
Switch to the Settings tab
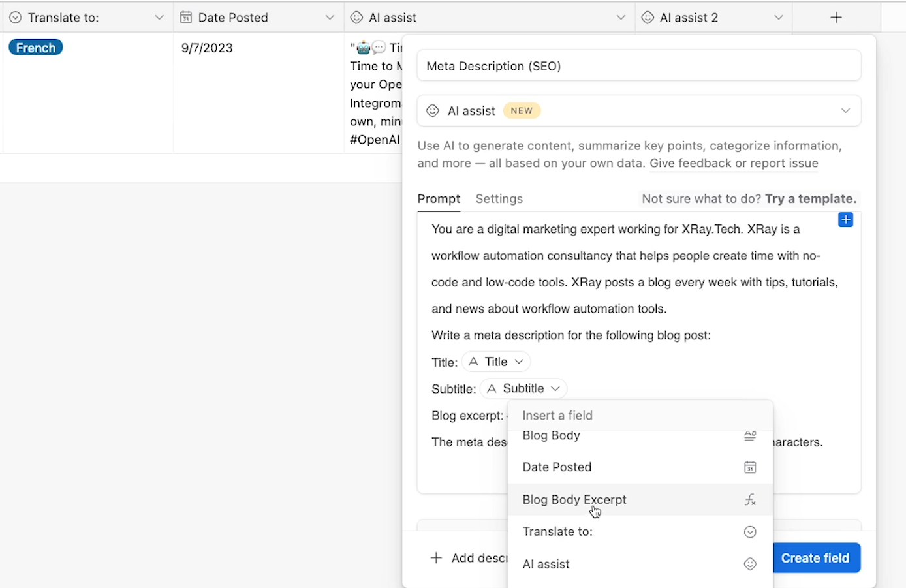pos(499,199)
